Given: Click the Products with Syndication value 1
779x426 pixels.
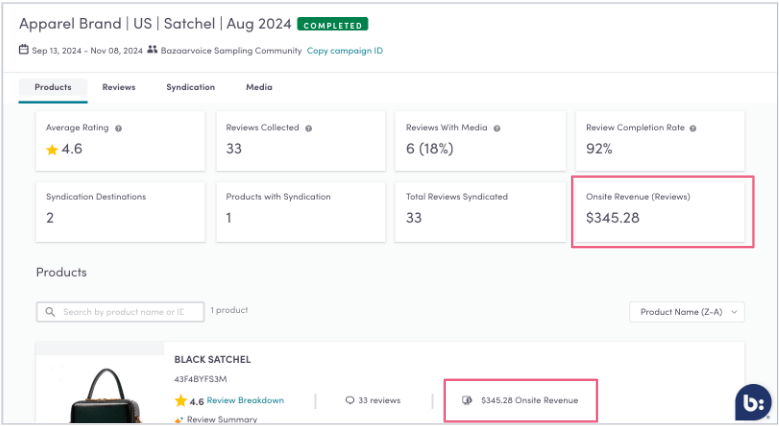Looking at the screenshot, I should click(229, 218).
